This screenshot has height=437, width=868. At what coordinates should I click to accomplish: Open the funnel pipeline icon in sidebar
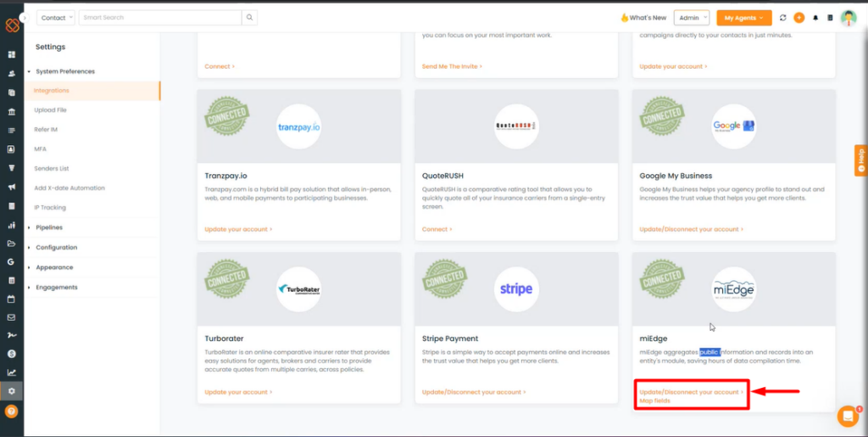pos(12,168)
